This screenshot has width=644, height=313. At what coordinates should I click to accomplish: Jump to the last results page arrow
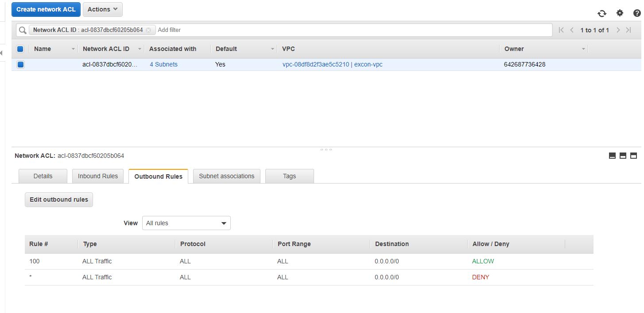628,30
